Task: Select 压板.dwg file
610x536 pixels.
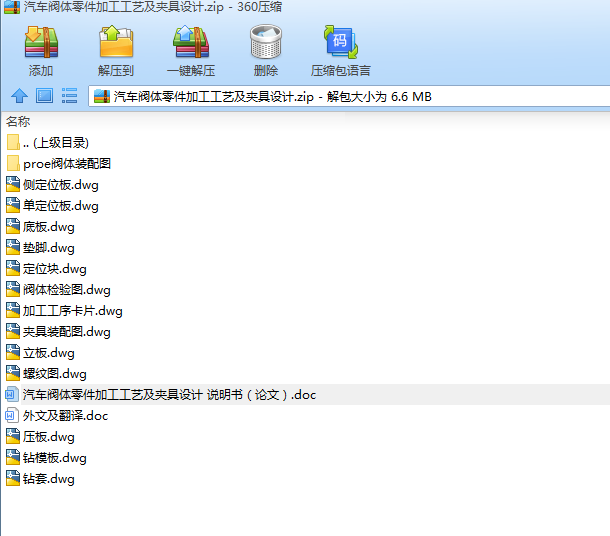Action: coord(40,436)
